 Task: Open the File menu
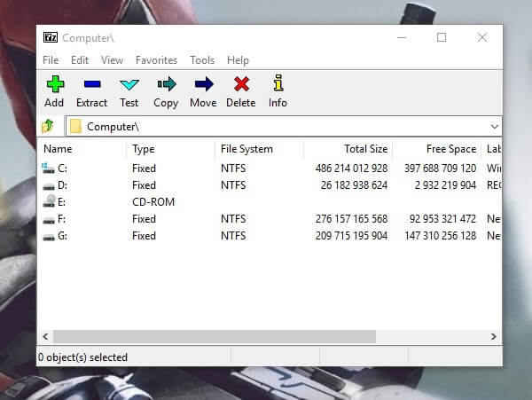(x=51, y=60)
